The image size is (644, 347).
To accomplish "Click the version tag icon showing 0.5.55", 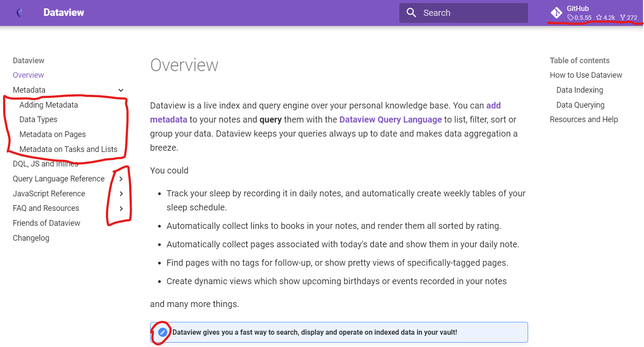I will coord(570,18).
